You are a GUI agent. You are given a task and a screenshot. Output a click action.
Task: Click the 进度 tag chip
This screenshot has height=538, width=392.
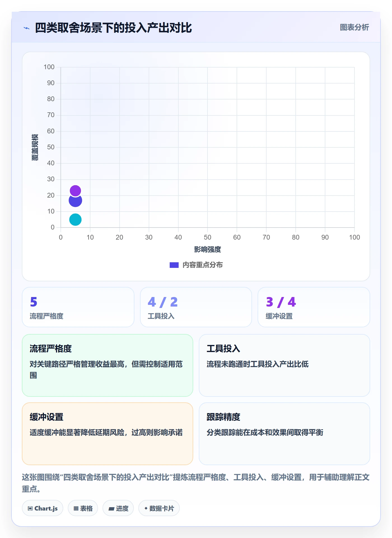pos(118,508)
